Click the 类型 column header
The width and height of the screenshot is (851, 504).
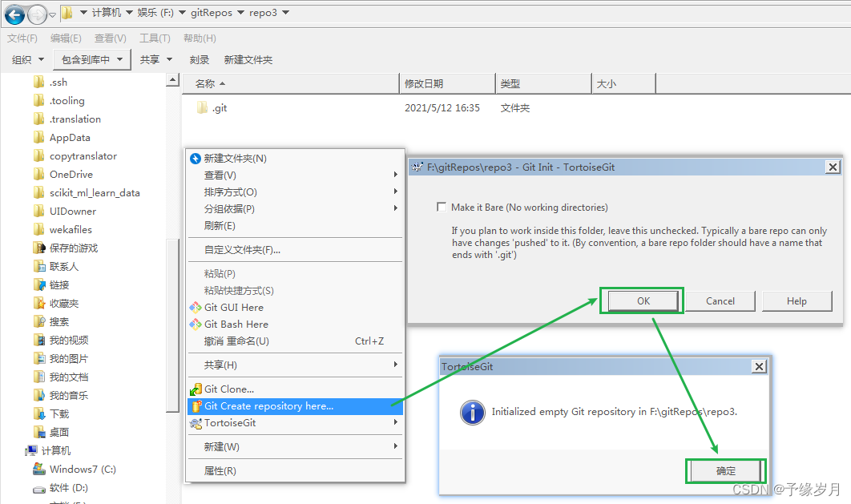pyautogui.click(x=543, y=83)
